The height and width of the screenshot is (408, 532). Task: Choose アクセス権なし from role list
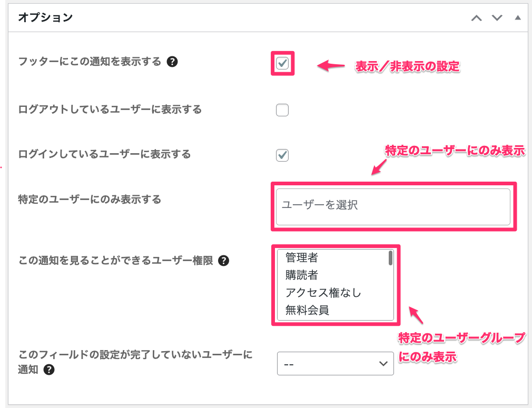tap(323, 293)
